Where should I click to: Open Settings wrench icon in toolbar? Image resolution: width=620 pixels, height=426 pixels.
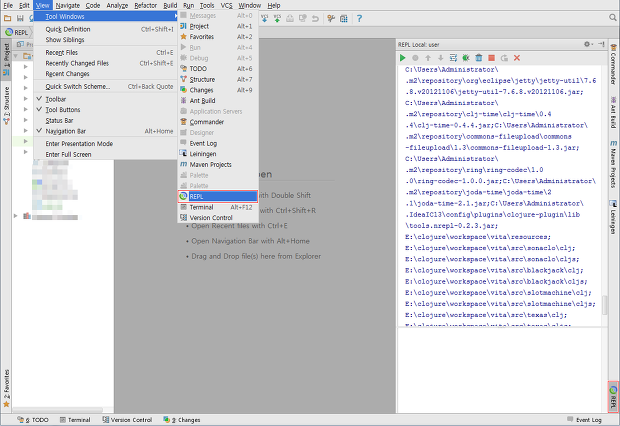click(331, 18)
